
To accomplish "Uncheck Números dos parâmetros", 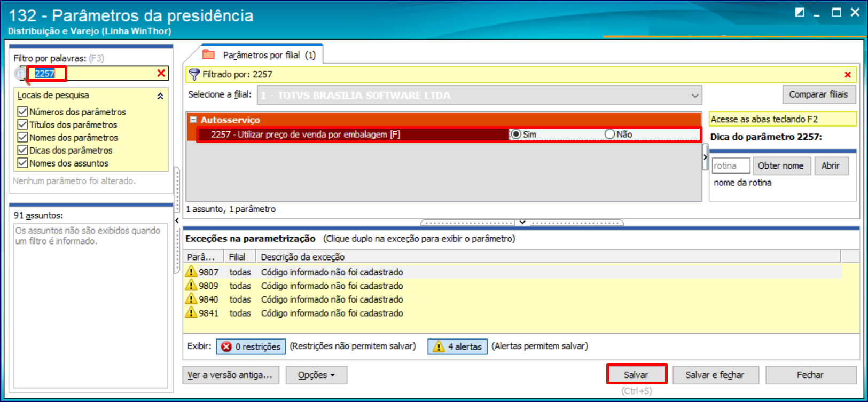I will point(22,112).
